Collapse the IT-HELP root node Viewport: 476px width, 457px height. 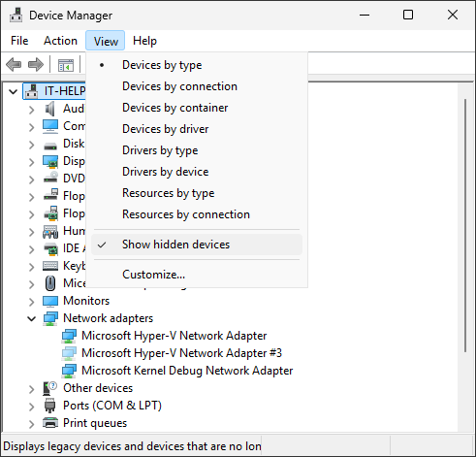pos(13,91)
